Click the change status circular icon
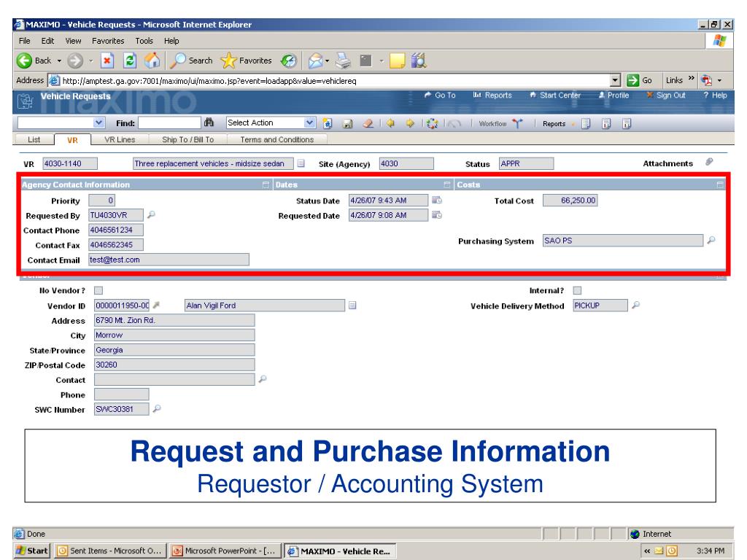Screen dimensions: 747x560 [x=432, y=124]
